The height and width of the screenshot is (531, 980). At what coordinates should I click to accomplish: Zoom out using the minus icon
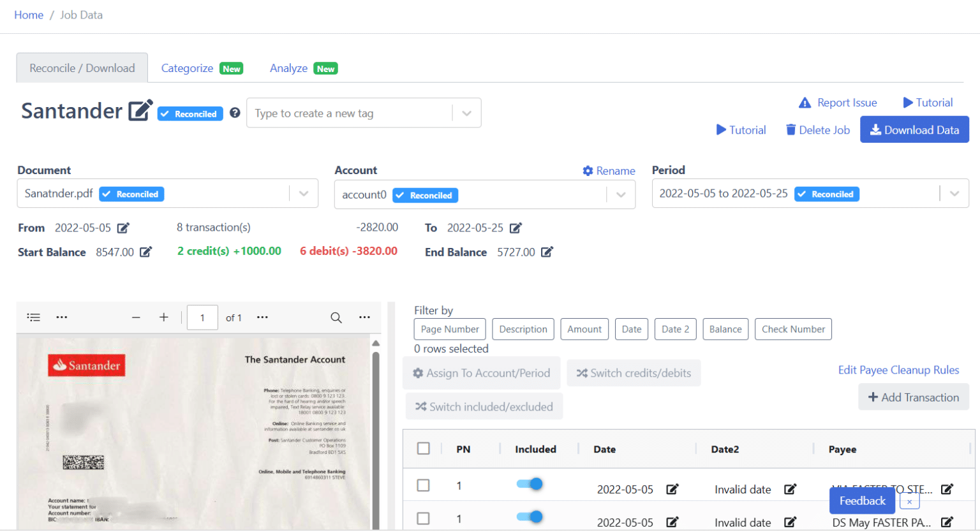[136, 317]
